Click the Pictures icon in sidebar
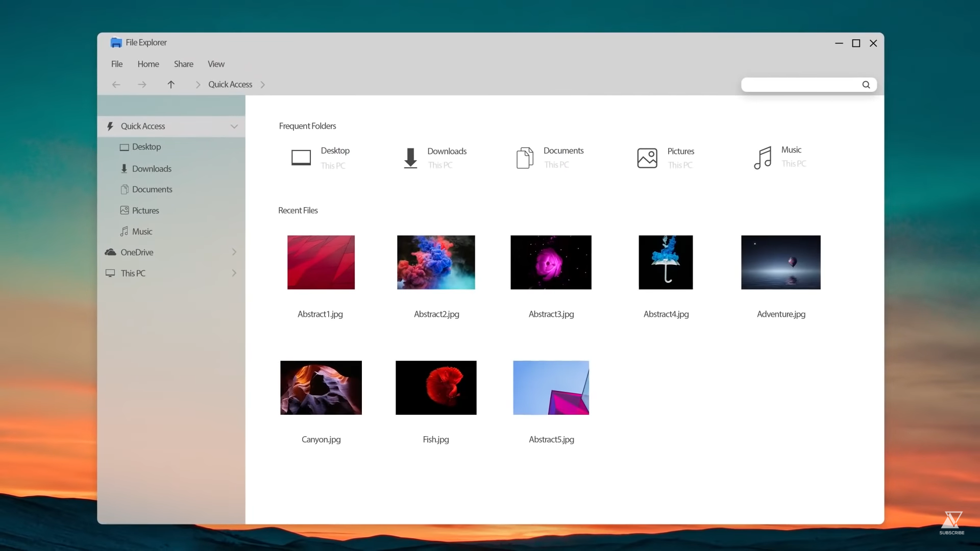Screen dimensions: 980x551 (124, 210)
